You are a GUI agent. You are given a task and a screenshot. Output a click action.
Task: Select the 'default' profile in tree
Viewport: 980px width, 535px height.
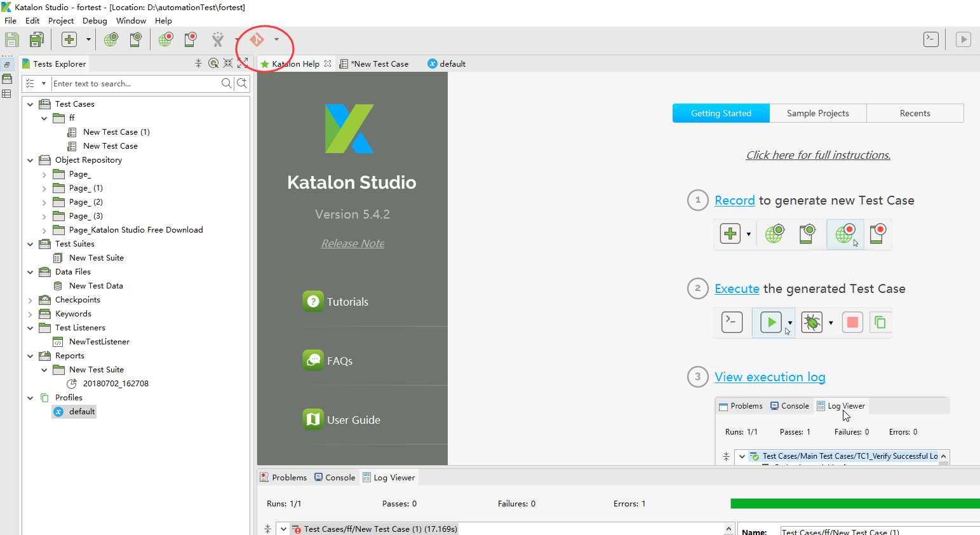(x=82, y=412)
